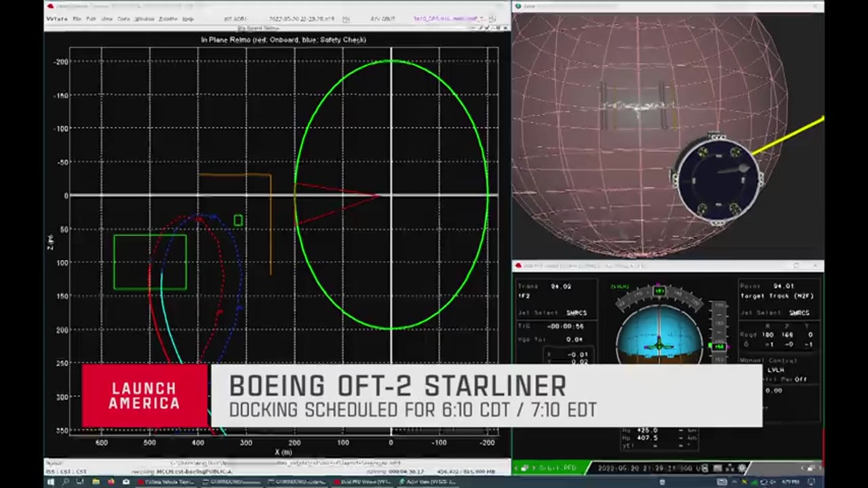Open the Window menu in ViVata

tap(144, 19)
